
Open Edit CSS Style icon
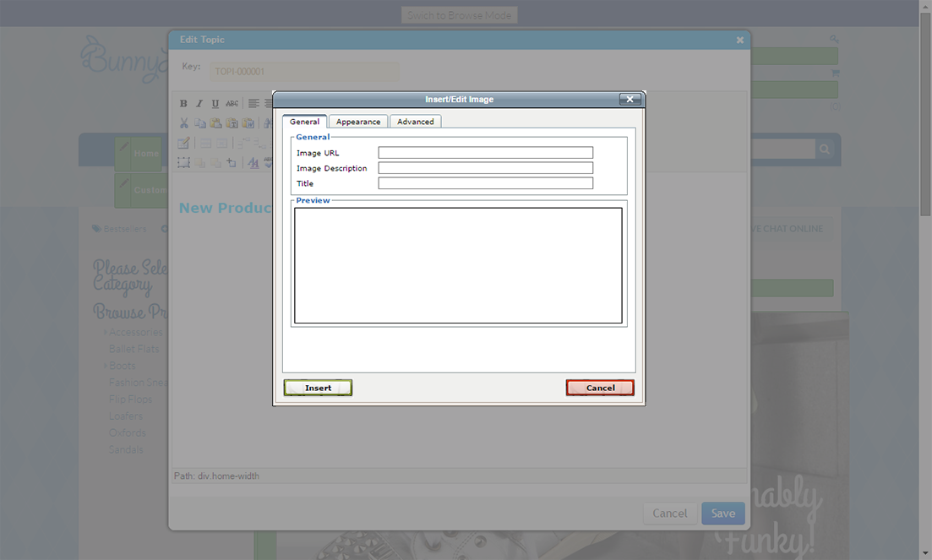pyautogui.click(x=253, y=163)
